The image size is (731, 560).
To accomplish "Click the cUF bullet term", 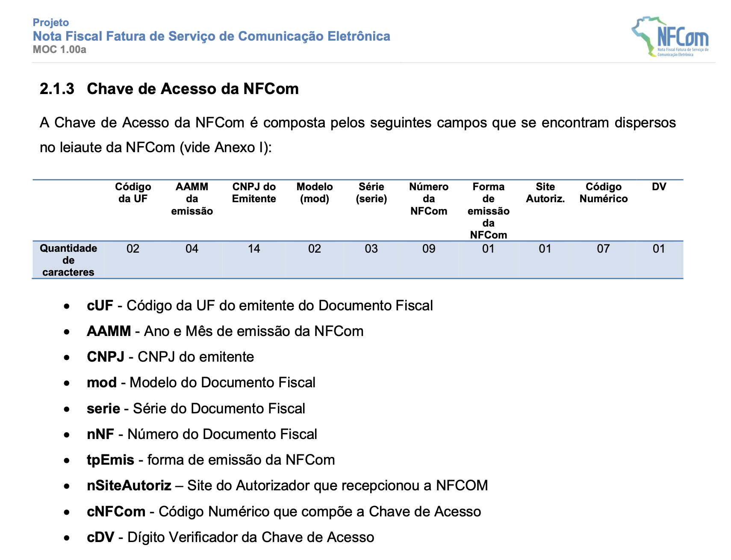I will [x=100, y=306].
